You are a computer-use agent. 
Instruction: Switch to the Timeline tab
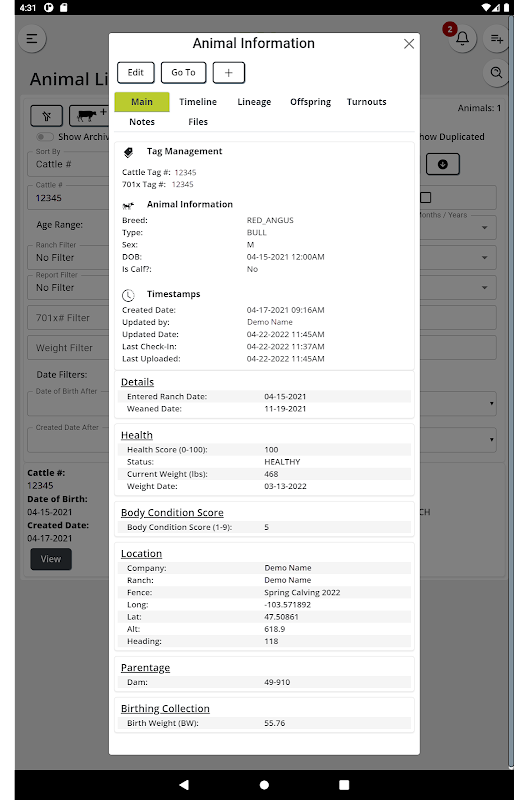[x=198, y=102]
